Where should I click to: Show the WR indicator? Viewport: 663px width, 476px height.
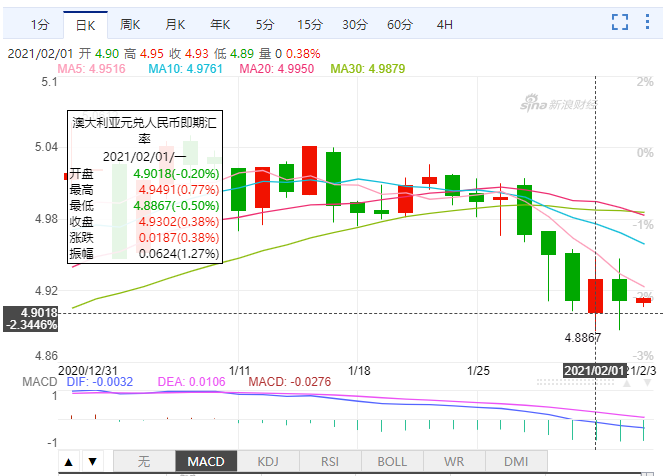click(454, 461)
